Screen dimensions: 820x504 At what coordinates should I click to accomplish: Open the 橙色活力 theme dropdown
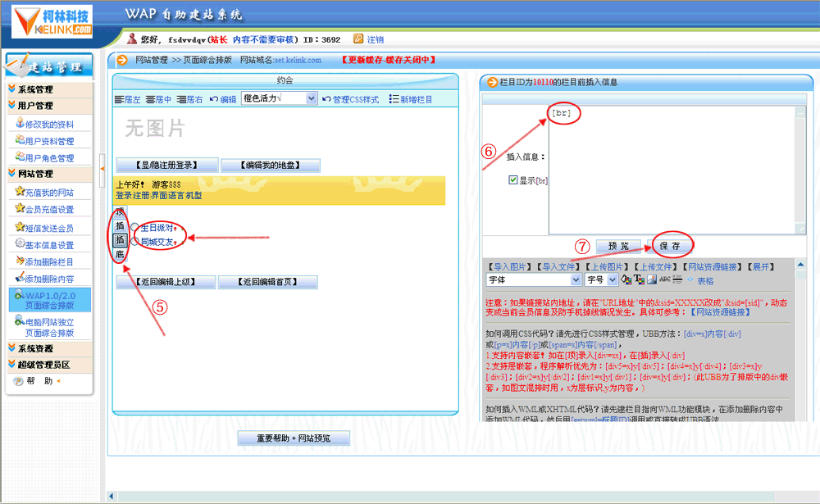point(311,98)
